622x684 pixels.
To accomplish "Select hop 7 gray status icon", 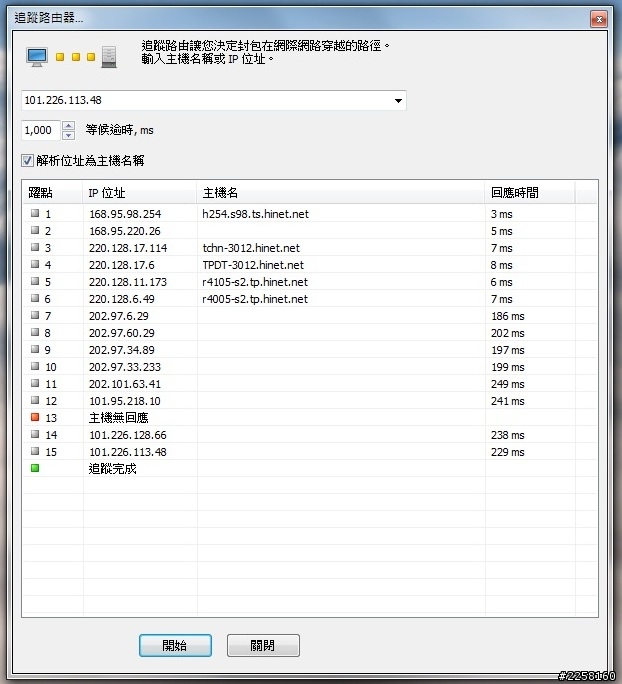I will (35, 315).
